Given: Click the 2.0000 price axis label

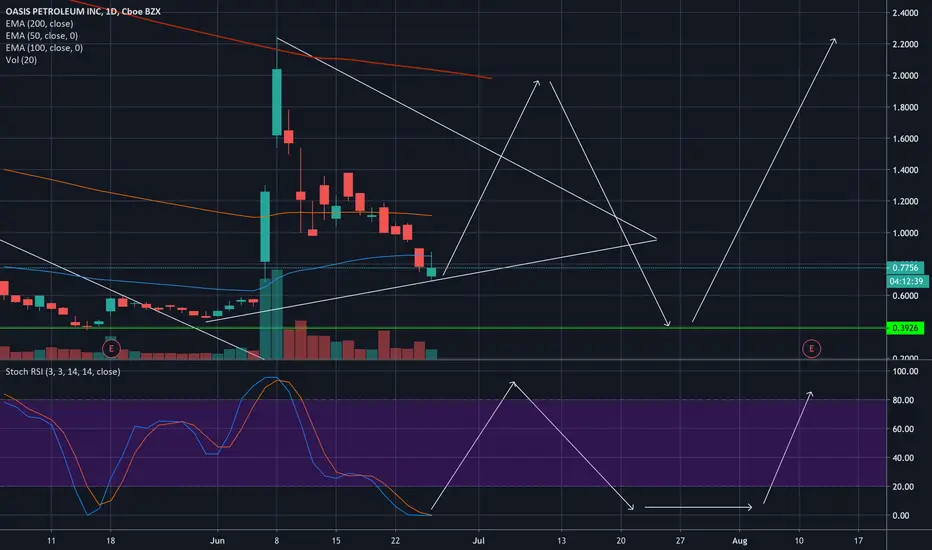Looking at the screenshot, I should 905,76.
